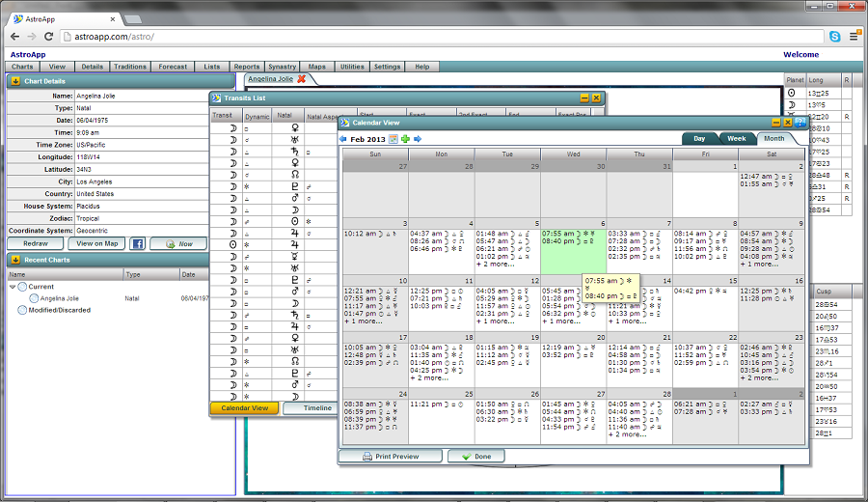Click the Print Preview button

point(392,457)
